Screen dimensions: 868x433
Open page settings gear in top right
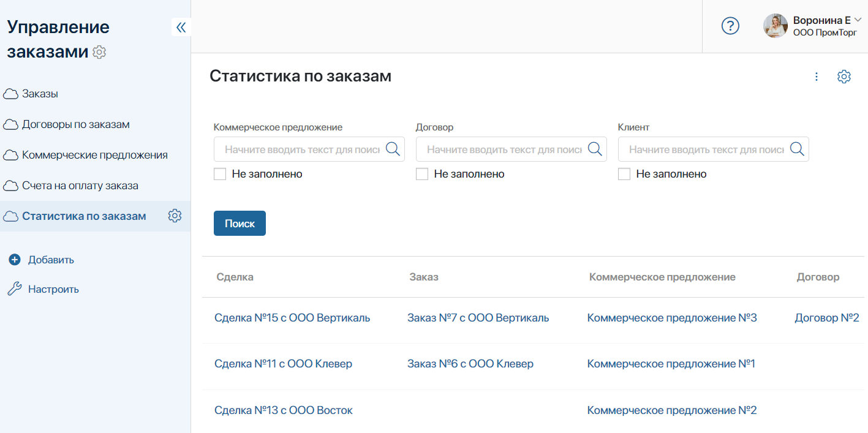(x=844, y=77)
